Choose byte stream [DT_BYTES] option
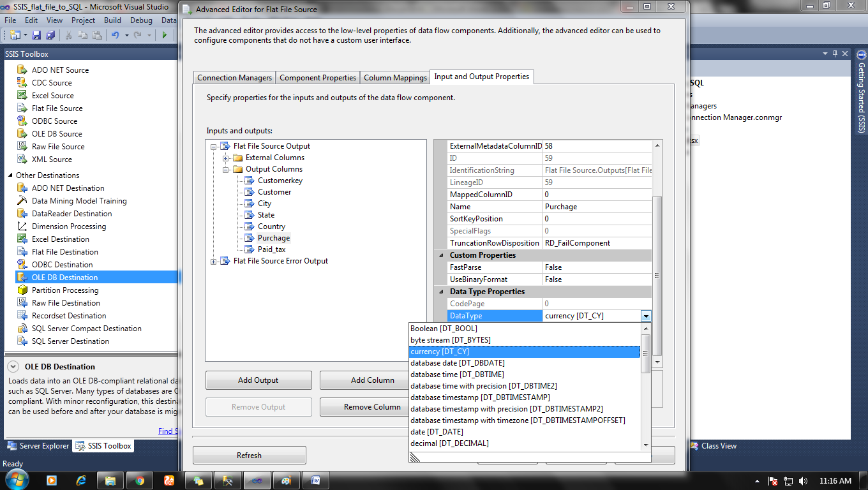The image size is (868, 490). [524, 340]
